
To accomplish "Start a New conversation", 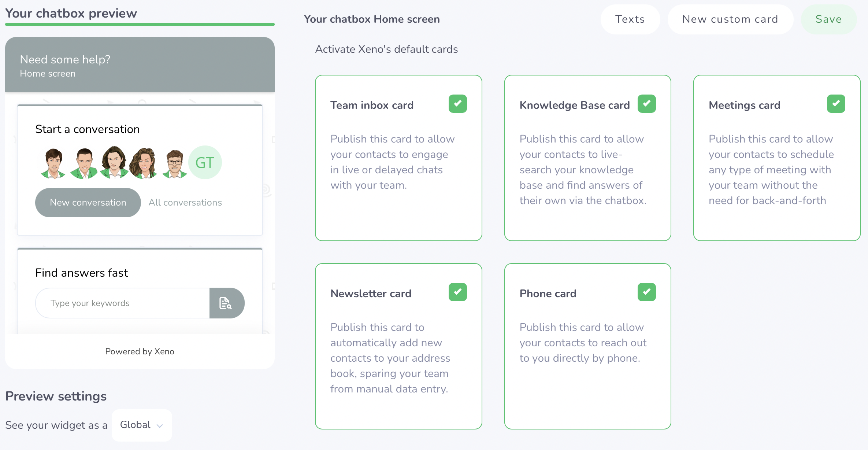I will [88, 202].
